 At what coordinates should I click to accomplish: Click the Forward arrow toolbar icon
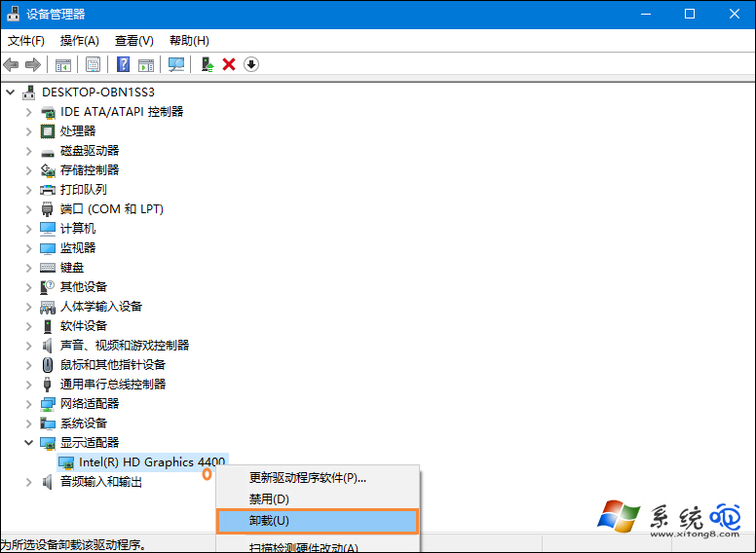[33, 64]
